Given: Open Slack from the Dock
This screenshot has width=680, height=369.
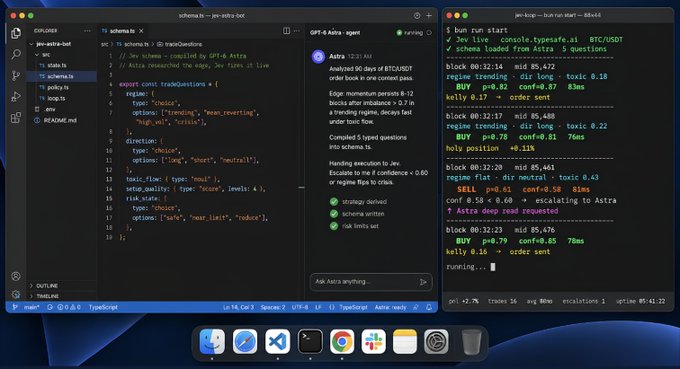Looking at the screenshot, I should (373, 341).
